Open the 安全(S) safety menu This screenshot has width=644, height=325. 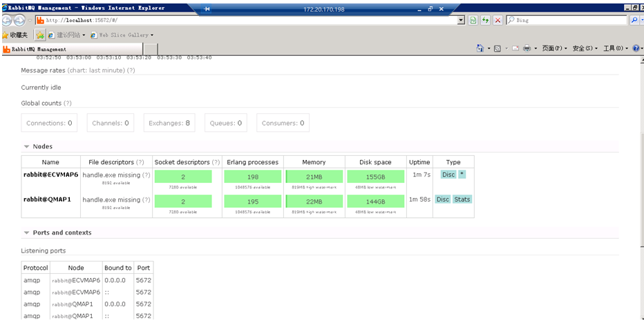click(x=585, y=48)
